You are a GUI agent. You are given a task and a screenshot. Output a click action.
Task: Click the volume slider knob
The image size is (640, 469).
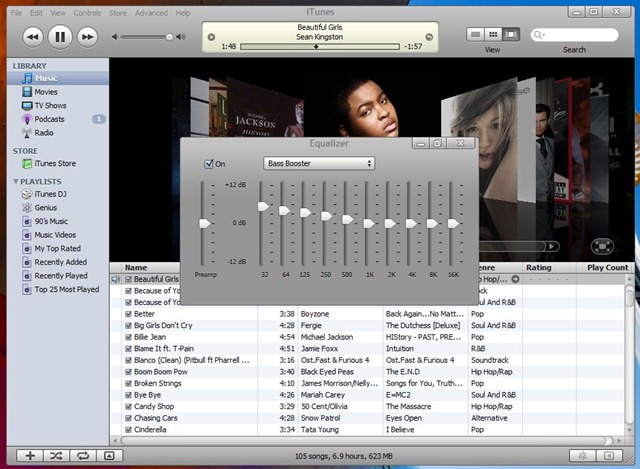pos(169,37)
